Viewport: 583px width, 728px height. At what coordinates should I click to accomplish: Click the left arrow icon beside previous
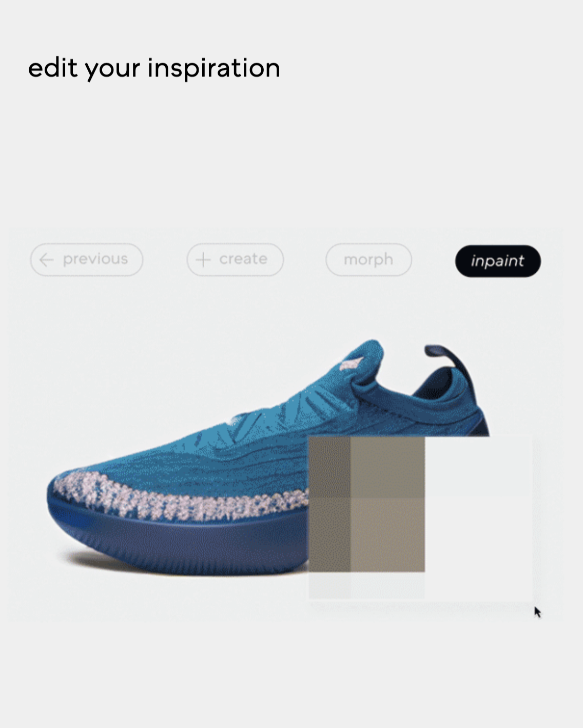[x=47, y=260]
